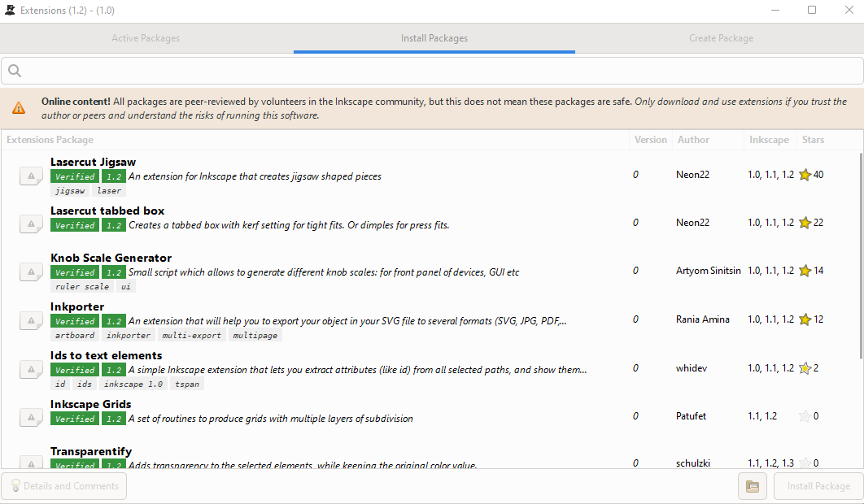This screenshot has width=864, height=504.
Task: Click the Knob Scale Generator package icon
Action: (x=31, y=272)
